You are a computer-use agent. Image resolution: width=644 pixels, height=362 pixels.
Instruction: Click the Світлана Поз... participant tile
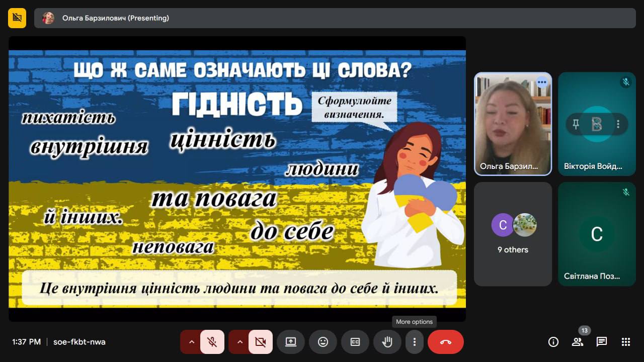pos(597,234)
